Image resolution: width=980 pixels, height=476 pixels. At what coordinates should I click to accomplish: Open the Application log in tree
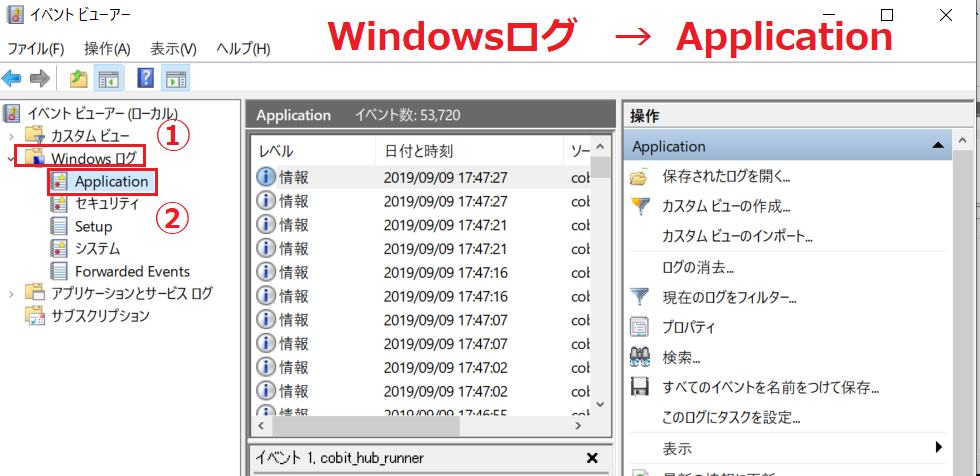click(x=111, y=181)
